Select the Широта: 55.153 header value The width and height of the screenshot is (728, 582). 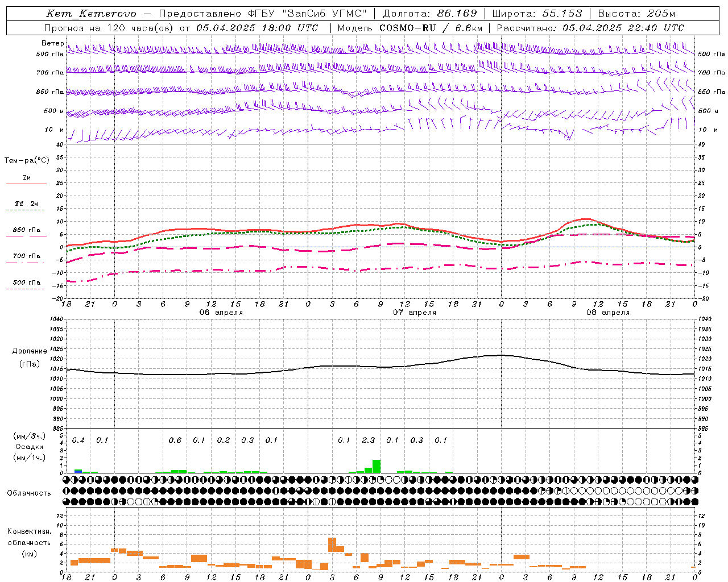tap(537, 14)
